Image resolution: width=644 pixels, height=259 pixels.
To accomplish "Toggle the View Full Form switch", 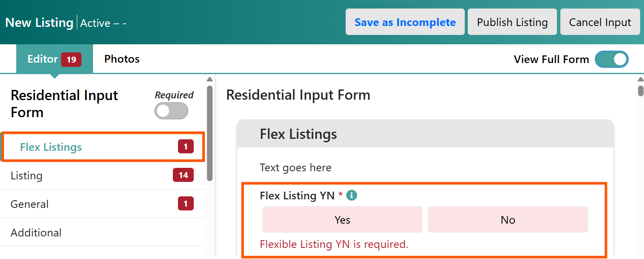I will [x=612, y=59].
